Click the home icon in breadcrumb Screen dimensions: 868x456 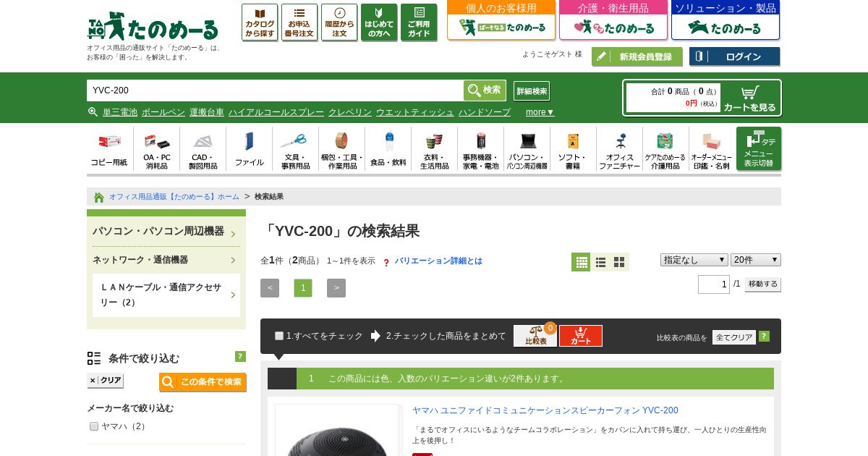coord(99,197)
